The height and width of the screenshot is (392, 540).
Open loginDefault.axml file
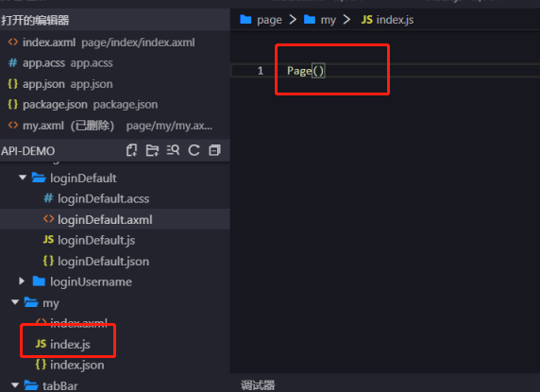coord(105,219)
